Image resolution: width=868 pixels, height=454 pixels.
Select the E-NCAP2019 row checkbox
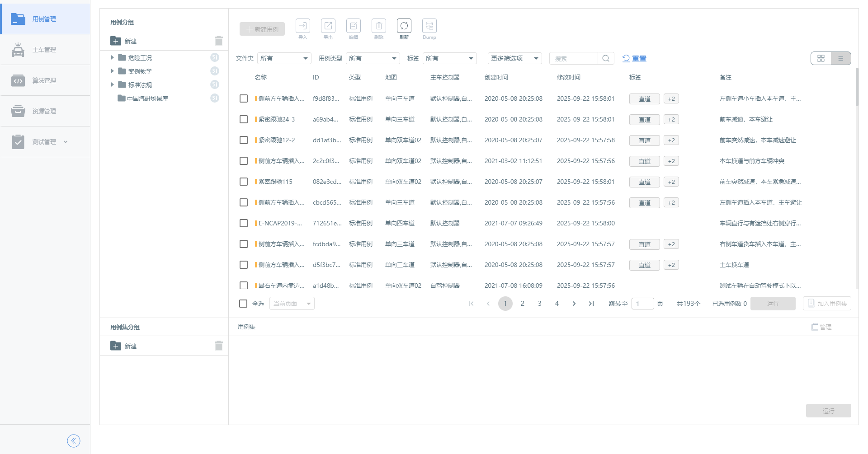pos(244,223)
